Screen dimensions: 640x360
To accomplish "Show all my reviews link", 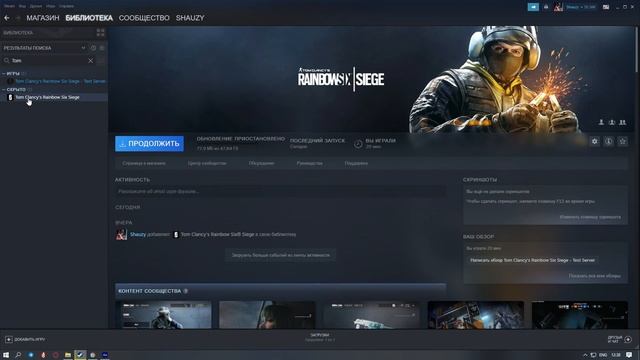I will [595, 276].
